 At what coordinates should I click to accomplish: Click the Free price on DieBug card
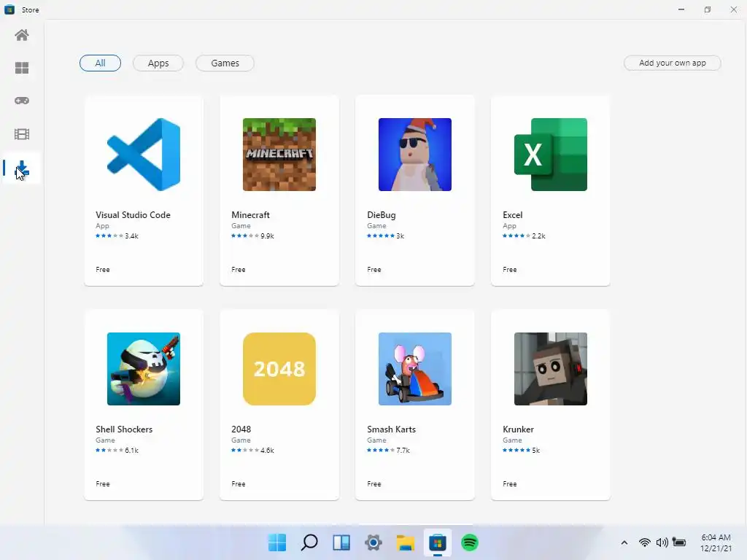[x=374, y=270]
